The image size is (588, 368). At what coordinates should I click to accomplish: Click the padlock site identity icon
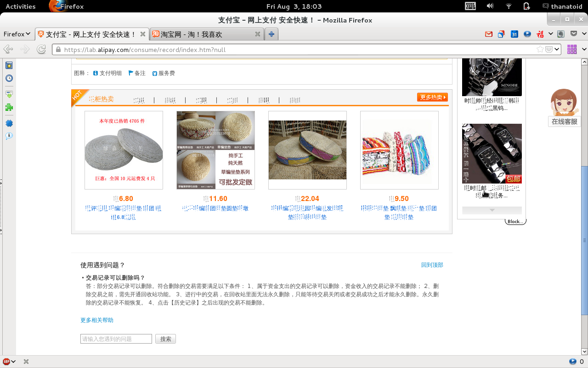[58, 50]
